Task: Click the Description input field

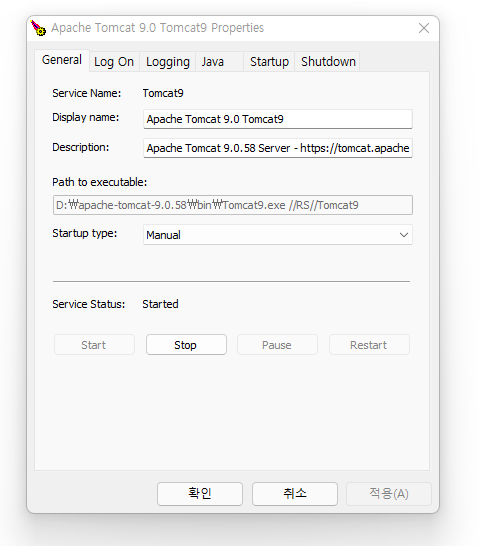Action: coord(278,148)
